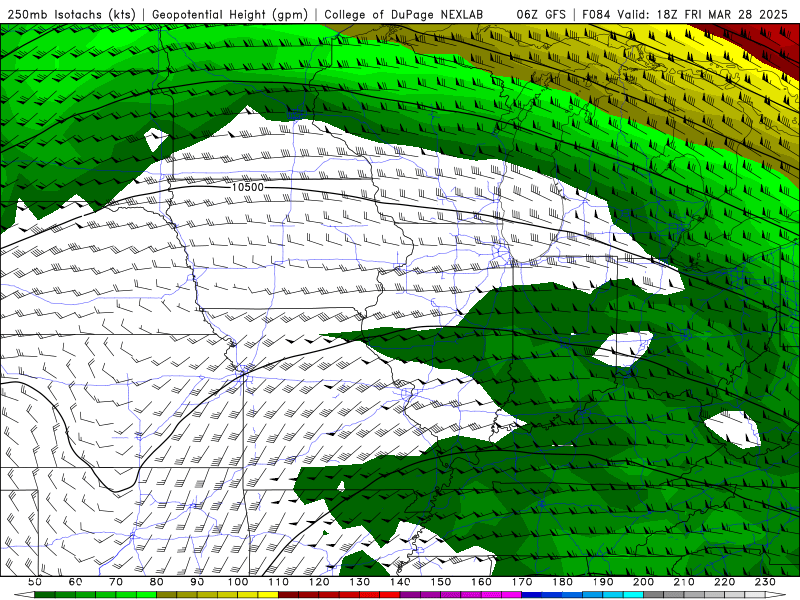This screenshot has width=800, height=600.
Task: Click the 170 value on the color scale
Action: [522, 582]
